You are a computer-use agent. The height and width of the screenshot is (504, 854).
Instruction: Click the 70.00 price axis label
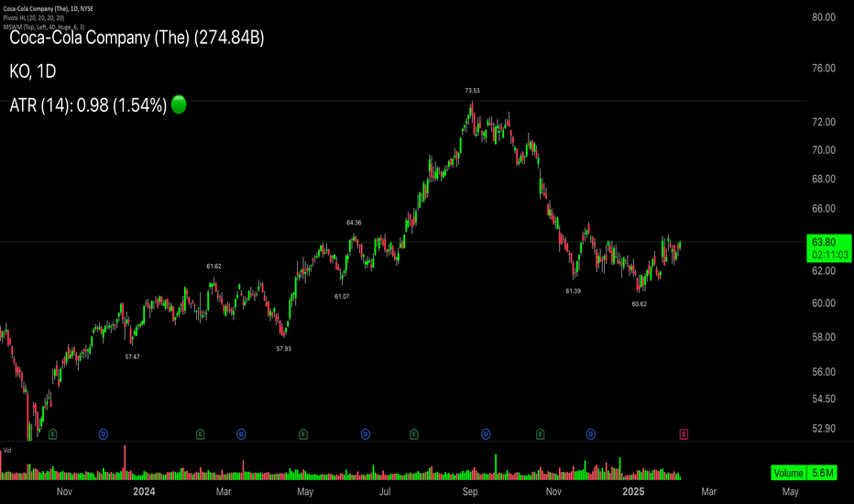(824, 150)
